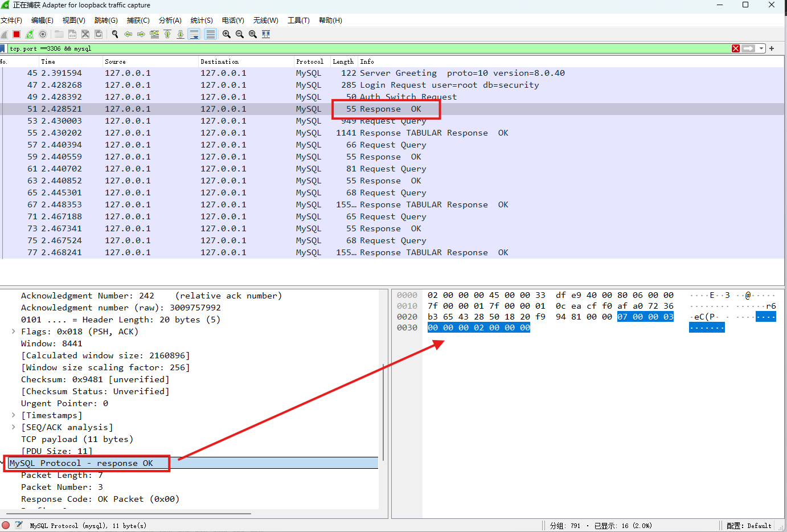Add a filter button with the plus icon

pos(772,48)
